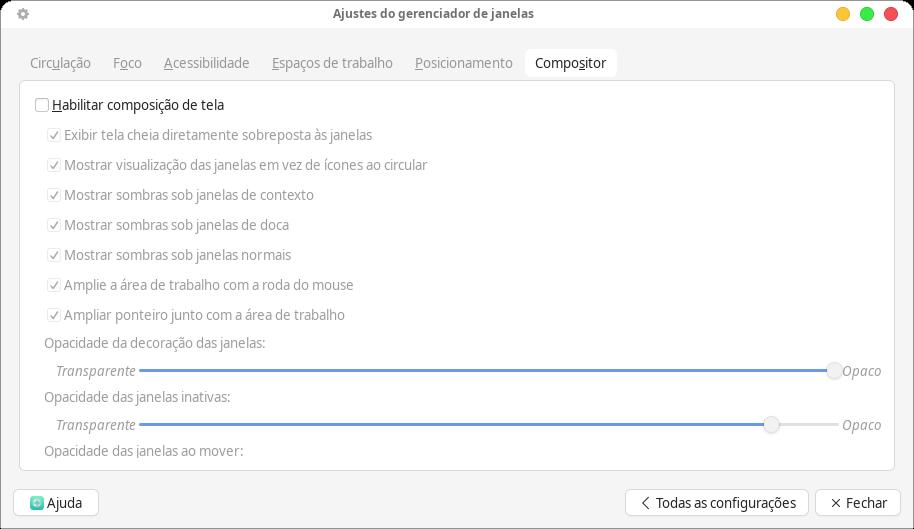
Task: Click the window decoration opacity slider handle
Action: [x=834, y=371]
